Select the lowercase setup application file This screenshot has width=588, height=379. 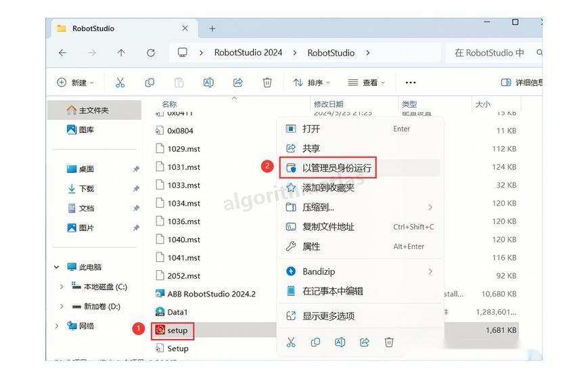point(171,330)
